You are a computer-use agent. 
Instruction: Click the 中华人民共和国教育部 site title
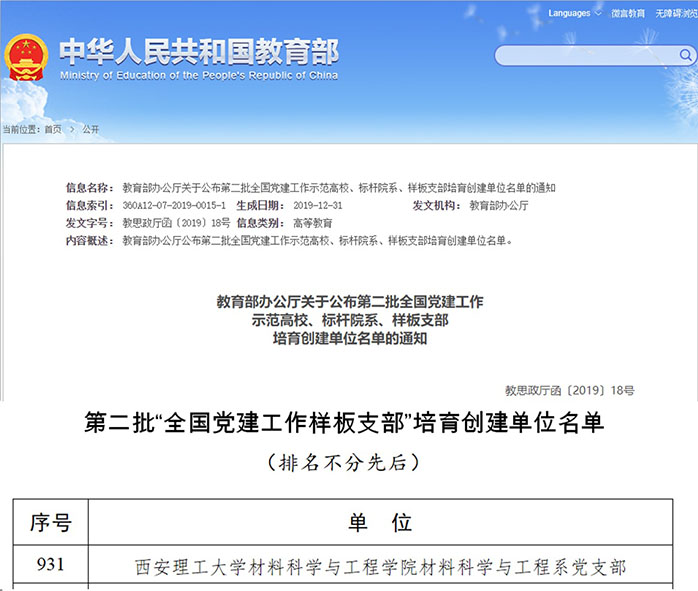[x=199, y=52]
